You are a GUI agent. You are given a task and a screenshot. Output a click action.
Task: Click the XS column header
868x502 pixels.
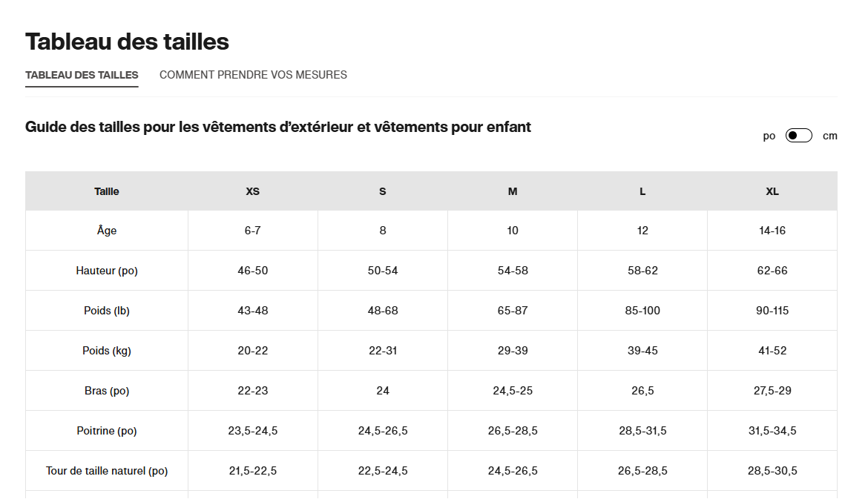(x=253, y=191)
